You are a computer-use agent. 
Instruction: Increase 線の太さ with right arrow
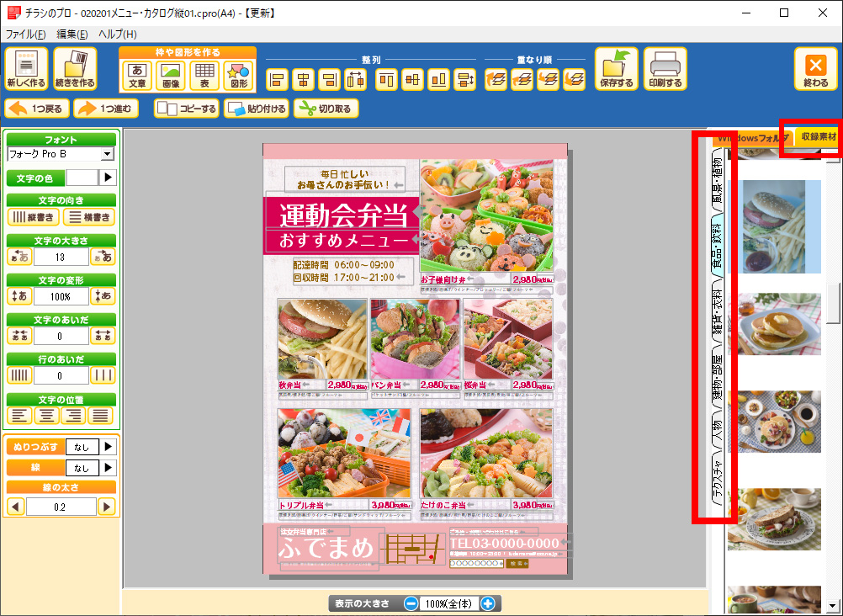(107, 507)
